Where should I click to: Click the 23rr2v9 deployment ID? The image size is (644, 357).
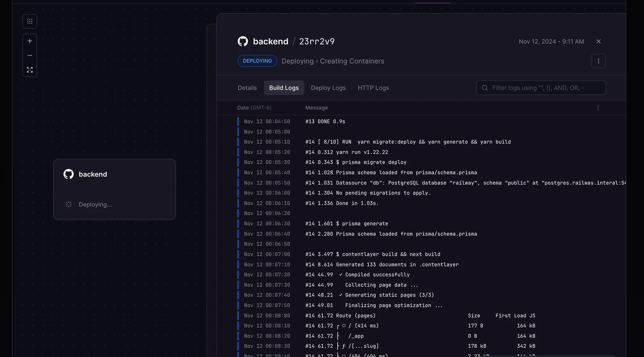click(317, 41)
